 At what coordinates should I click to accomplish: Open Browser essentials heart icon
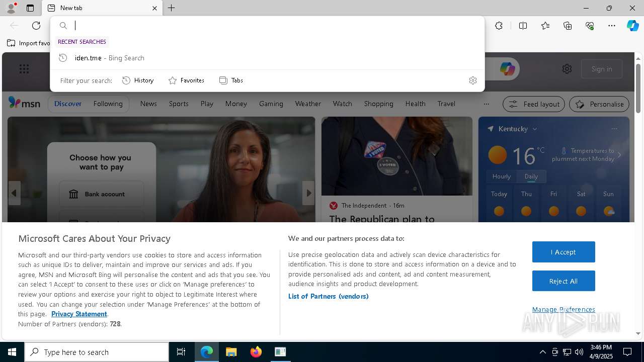coord(590,26)
